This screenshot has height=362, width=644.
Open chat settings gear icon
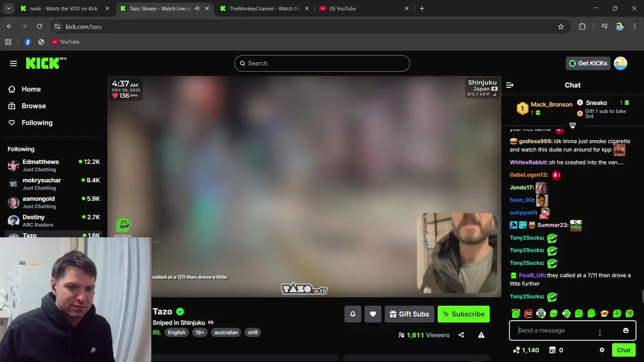[x=601, y=350]
